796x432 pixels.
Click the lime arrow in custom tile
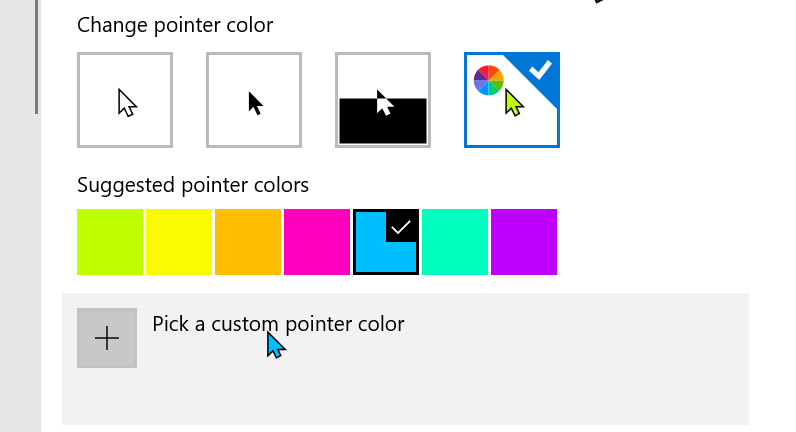coord(514,103)
